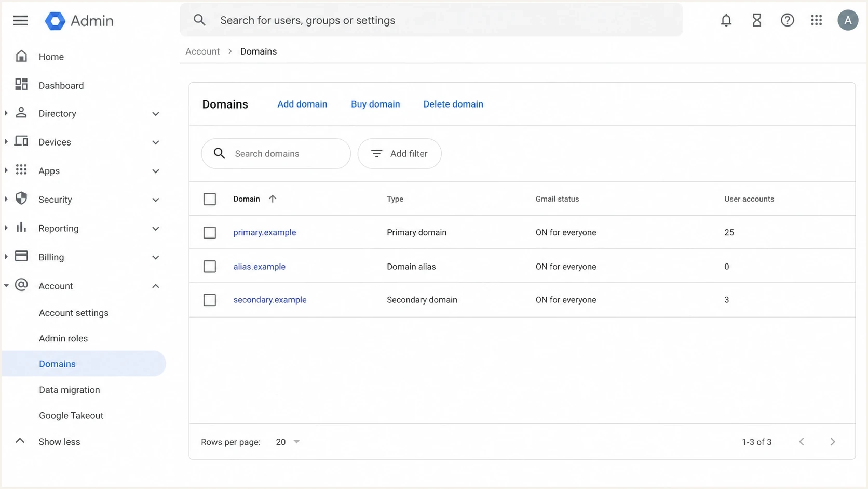This screenshot has width=868, height=489.
Task: Click the filter lines icon
Action: pyautogui.click(x=377, y=153)
